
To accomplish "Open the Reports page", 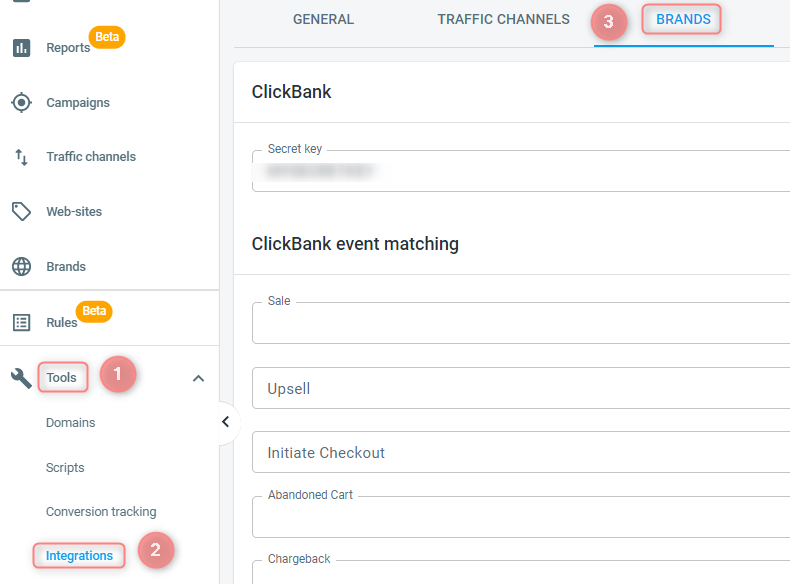I will (68, 48).
